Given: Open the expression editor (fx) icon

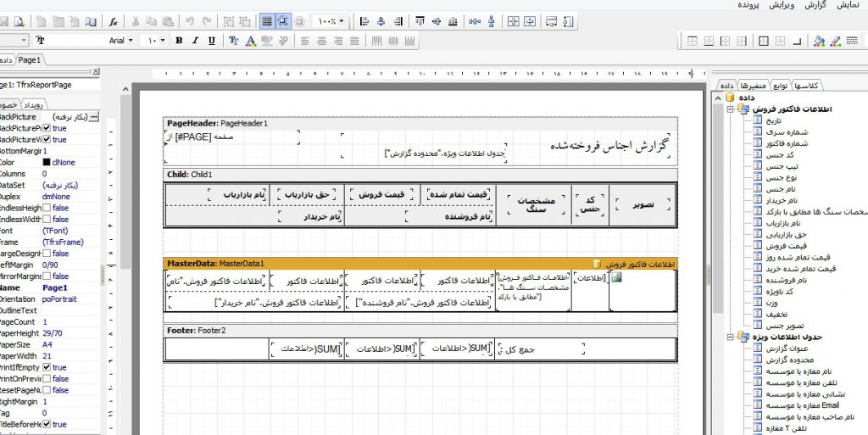Looking at the screenshot, I should click(114, 21).
